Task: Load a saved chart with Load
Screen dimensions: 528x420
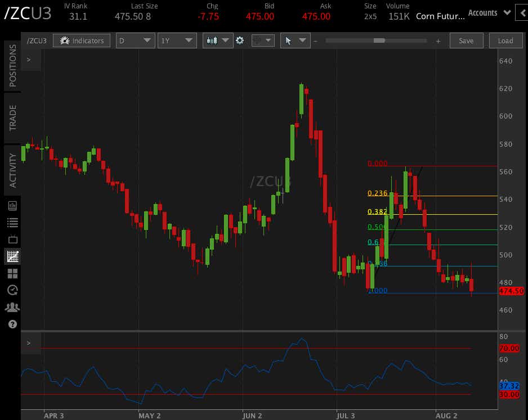Action: 506,40
